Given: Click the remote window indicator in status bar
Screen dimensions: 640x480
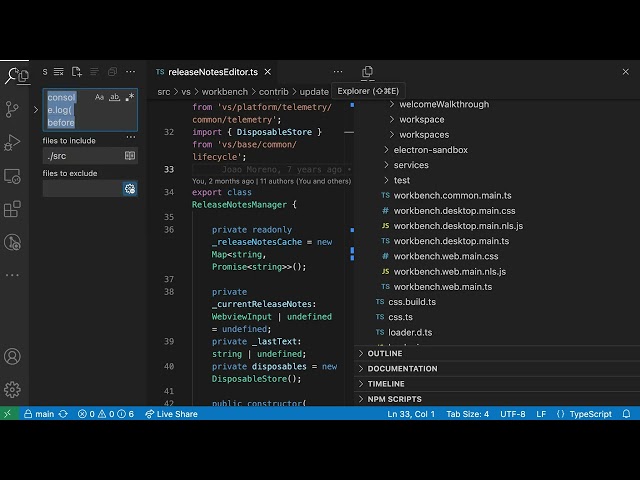Looking at the screenshot, I should tap(9, 413).
